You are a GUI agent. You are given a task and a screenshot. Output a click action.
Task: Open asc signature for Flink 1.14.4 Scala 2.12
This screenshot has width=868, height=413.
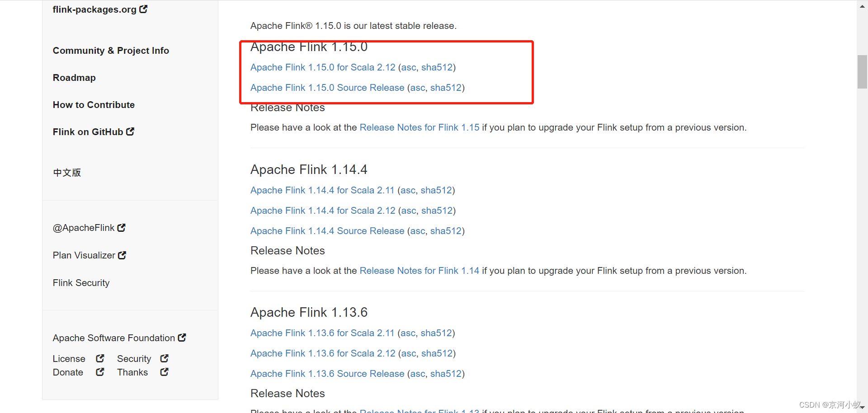(409, 211)
